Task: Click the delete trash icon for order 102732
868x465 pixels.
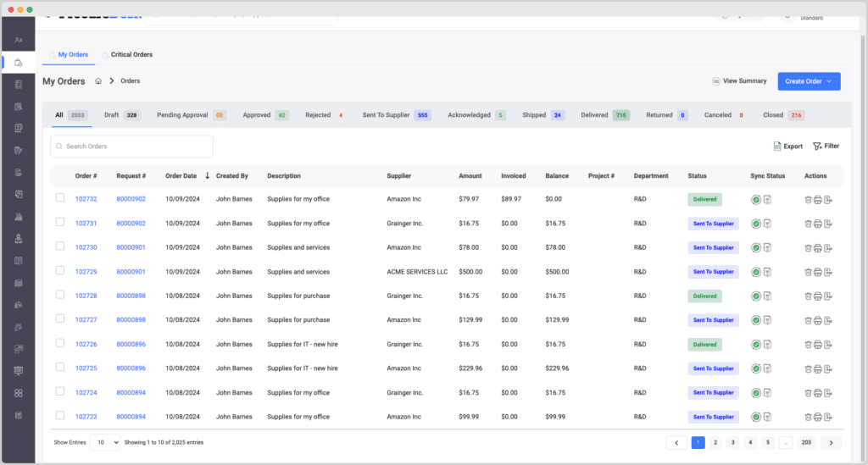Action: [808, 200]
